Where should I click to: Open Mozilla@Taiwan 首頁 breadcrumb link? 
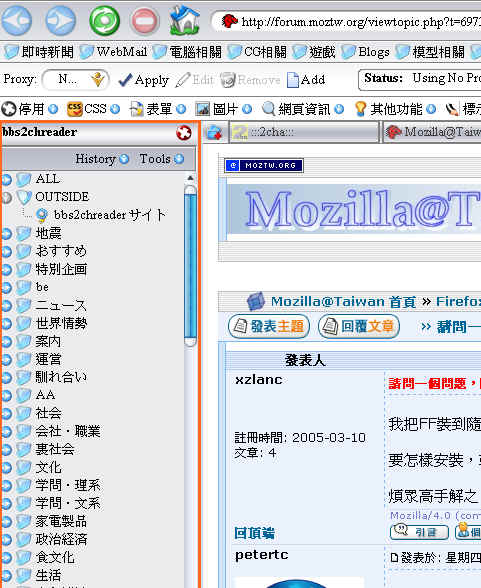pyautogui.click(x=343, y=302)
